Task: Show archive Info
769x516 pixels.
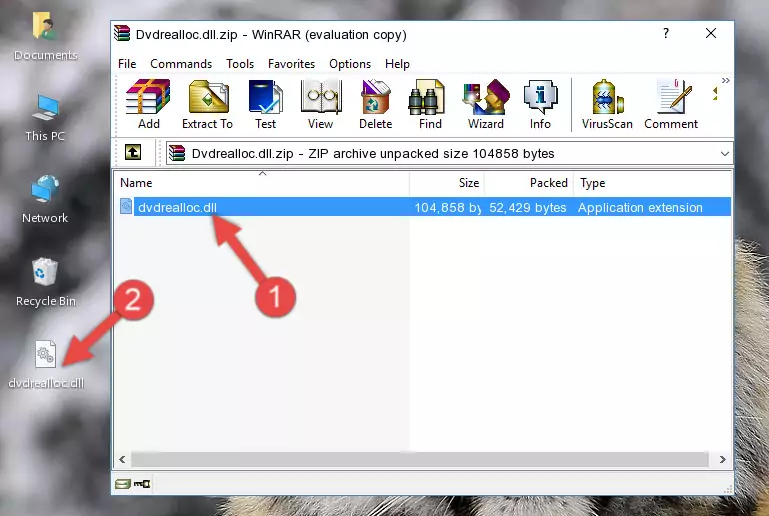Action: [540, 104]
